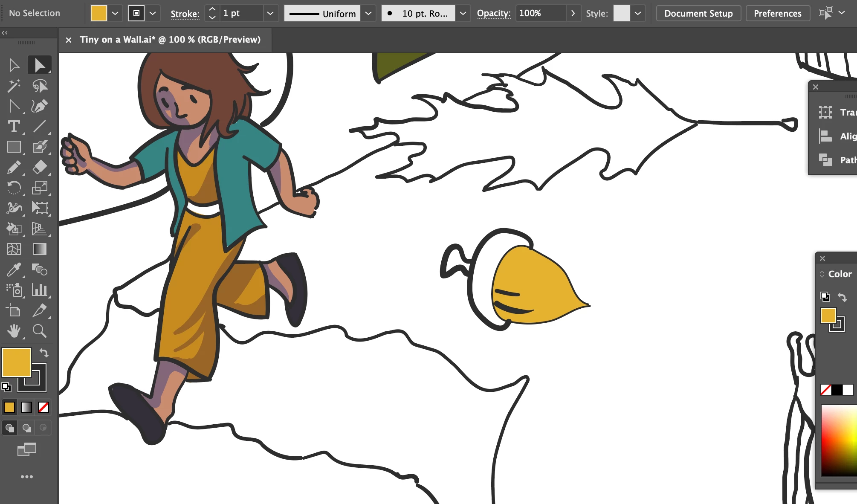Choose the Type tool

[14, 127]
